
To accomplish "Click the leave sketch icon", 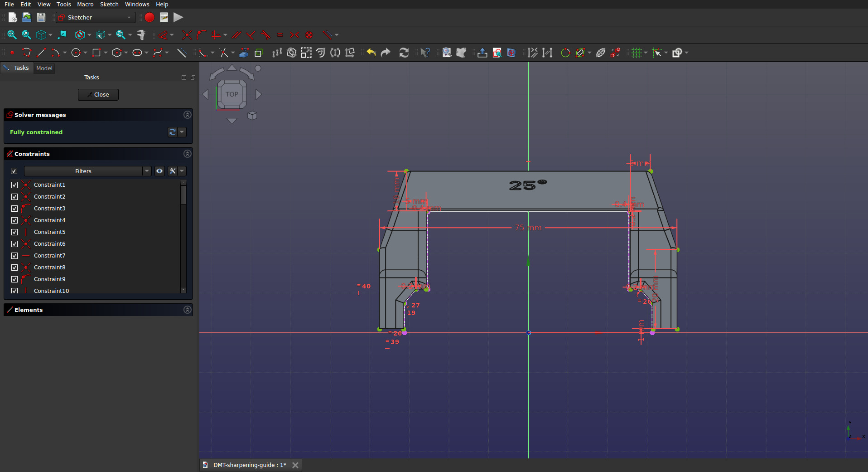I will [482, 53].
